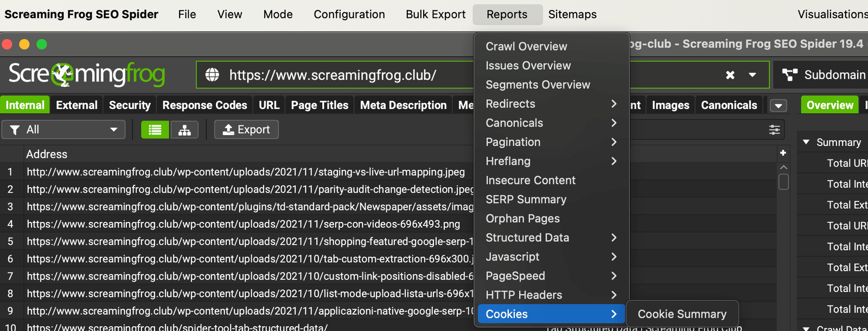Screen dimensions: 868x331
Task: Click Cookie Summary submenu entry
Action: pos(682,314)
